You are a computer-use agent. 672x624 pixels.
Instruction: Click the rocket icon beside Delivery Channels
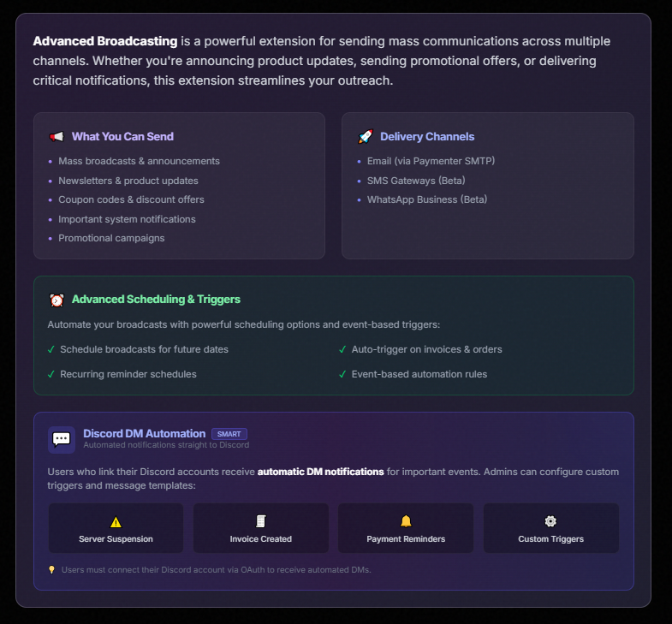tap(365, 137)
